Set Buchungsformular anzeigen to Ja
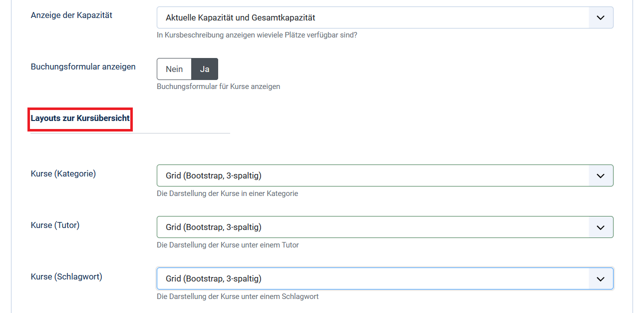 click(x=205, y=69)
